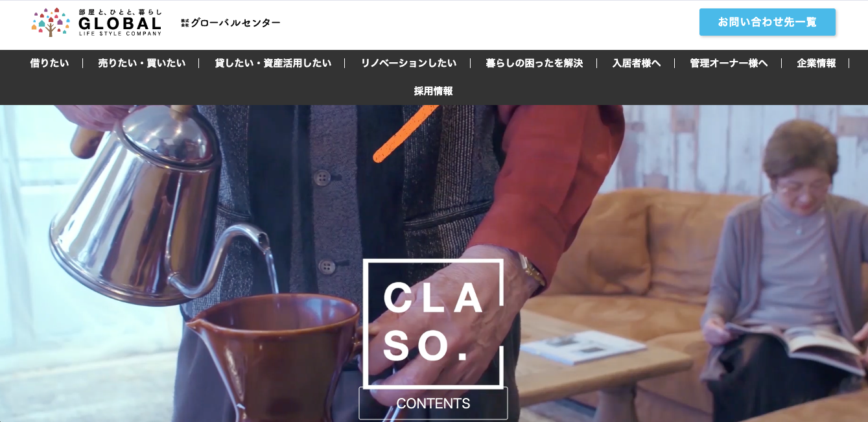Open the お問い合わせ先一覧 contact button
The height and width of the screenshot is (422, 868).
[767, 22]
